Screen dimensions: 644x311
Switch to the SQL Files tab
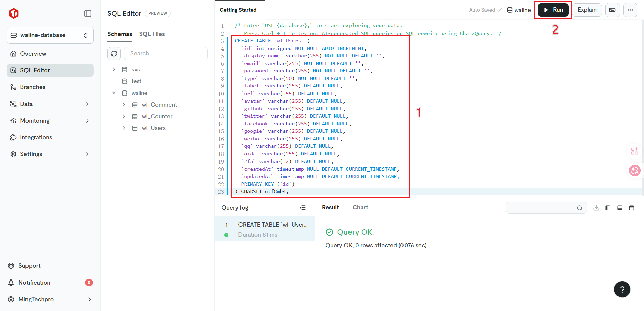pyautogui.click(x=152, y=34)
